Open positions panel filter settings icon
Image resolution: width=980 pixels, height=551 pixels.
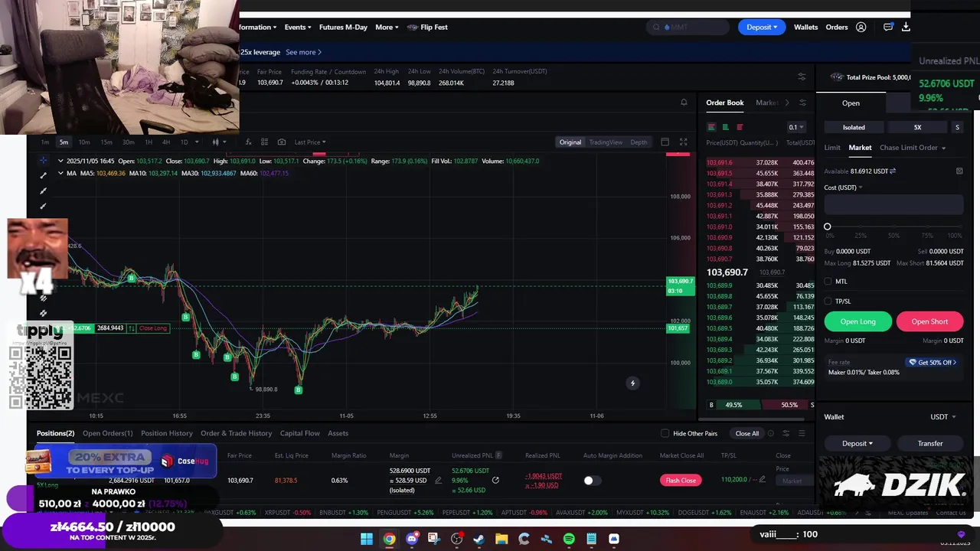click(x=786, y=433)
